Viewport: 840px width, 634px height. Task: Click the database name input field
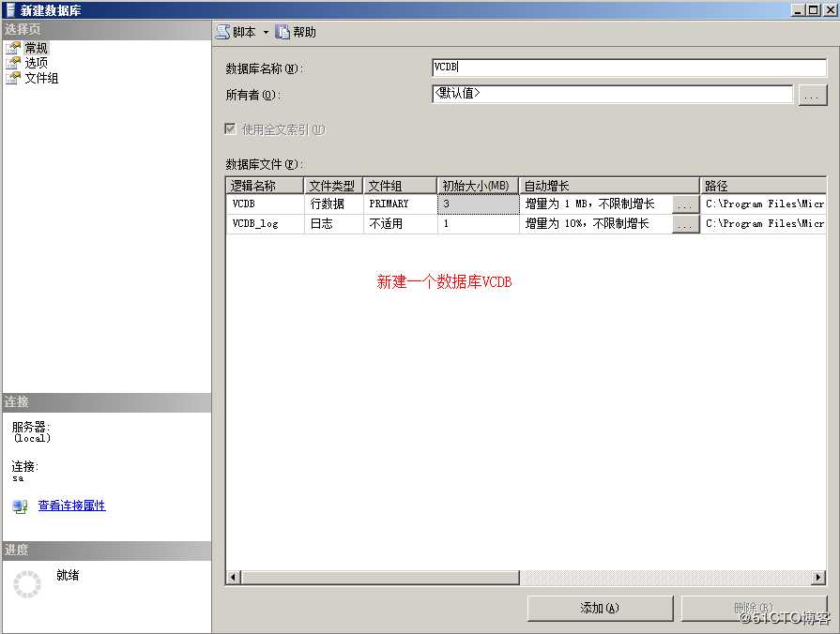[629, 68]
